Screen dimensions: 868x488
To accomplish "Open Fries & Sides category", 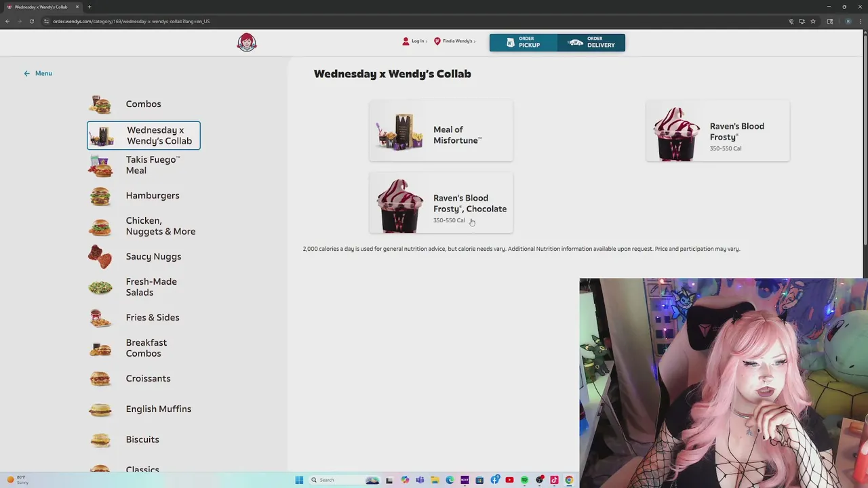I will 144,318.
